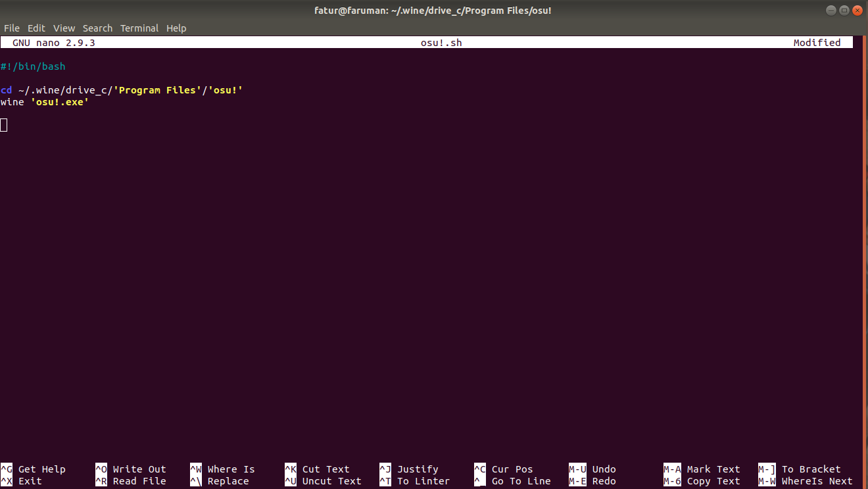Open the Terminal menu

[139, 28]
